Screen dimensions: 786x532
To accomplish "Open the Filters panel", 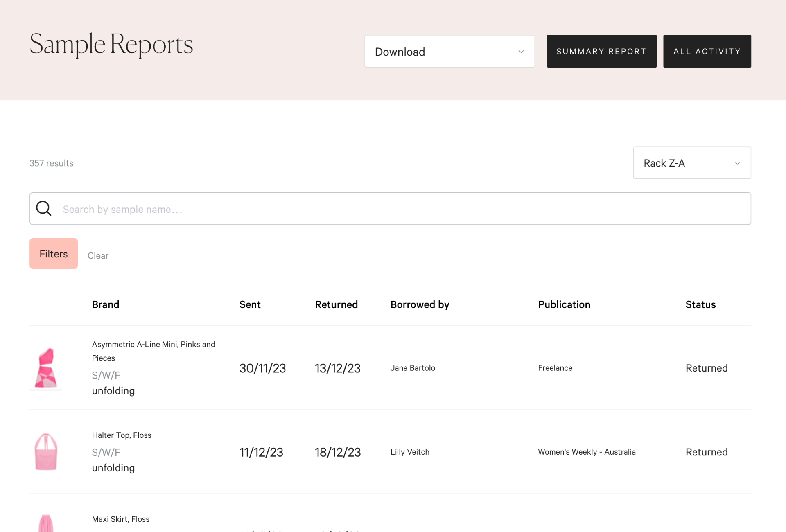I will click(x=53, y=253).
